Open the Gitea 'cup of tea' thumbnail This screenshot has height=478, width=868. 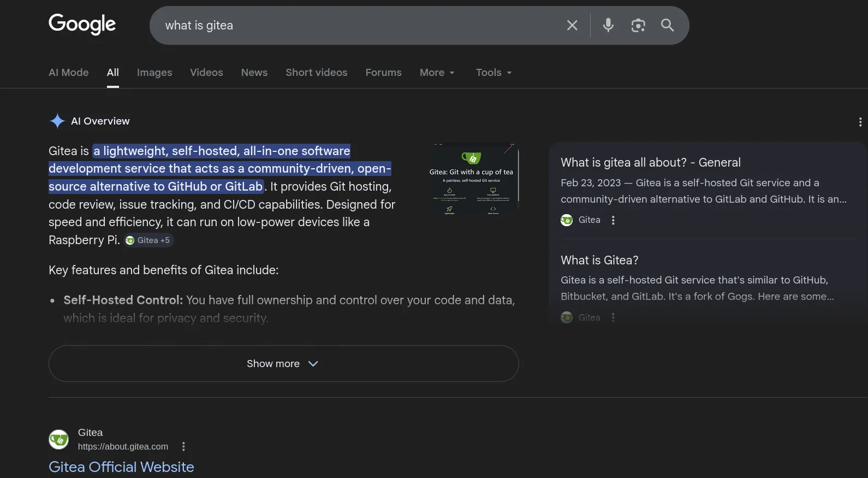[x=473, y=180]
